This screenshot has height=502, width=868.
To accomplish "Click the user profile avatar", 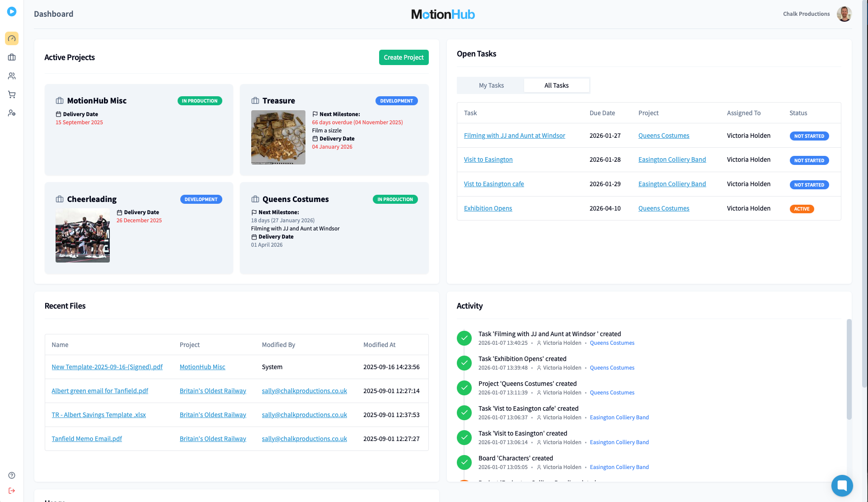I will tap(844, 14).
